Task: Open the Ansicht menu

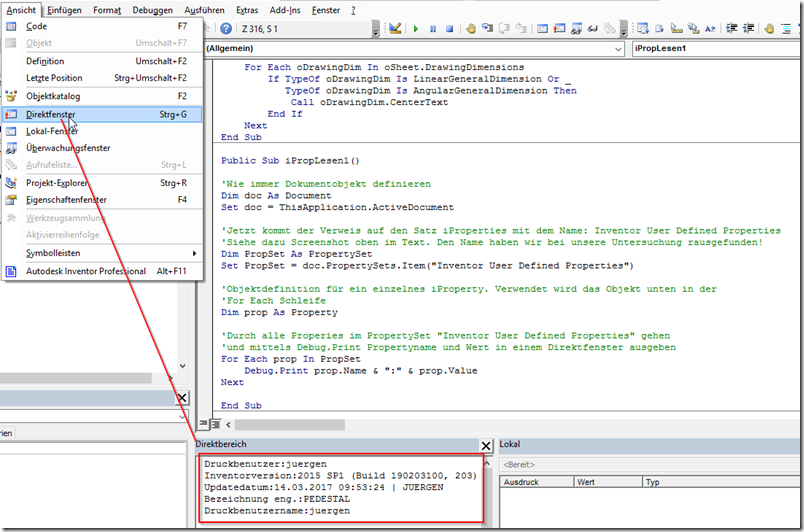Action: (21, 10)
